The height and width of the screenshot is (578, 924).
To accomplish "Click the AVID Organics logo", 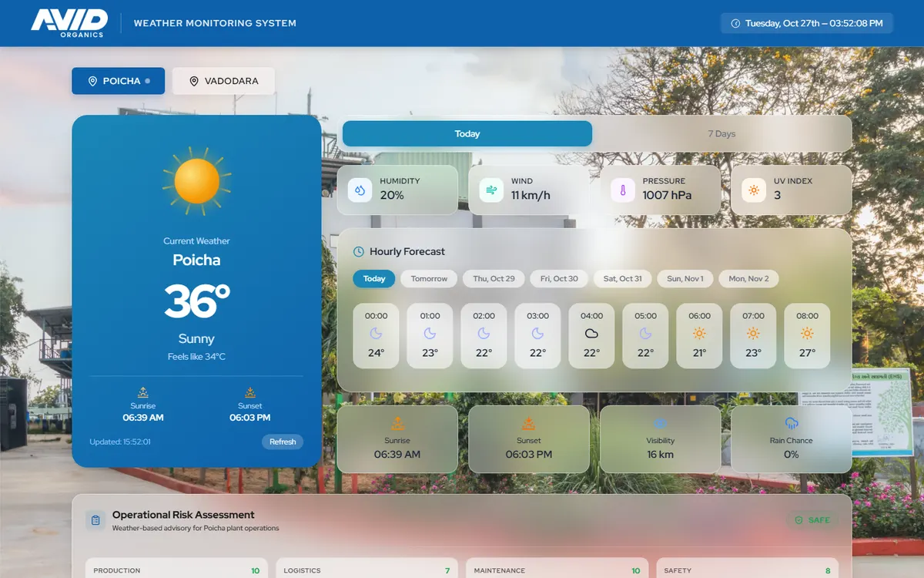I will click(x=69, y=23).
